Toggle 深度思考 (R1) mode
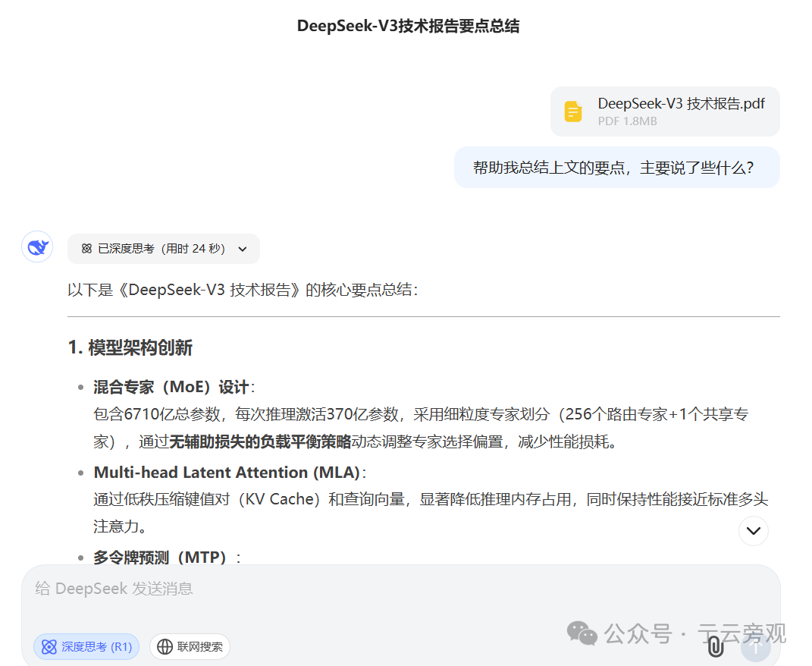The height and width of the screenshot is (666, 812). (86, 646)
